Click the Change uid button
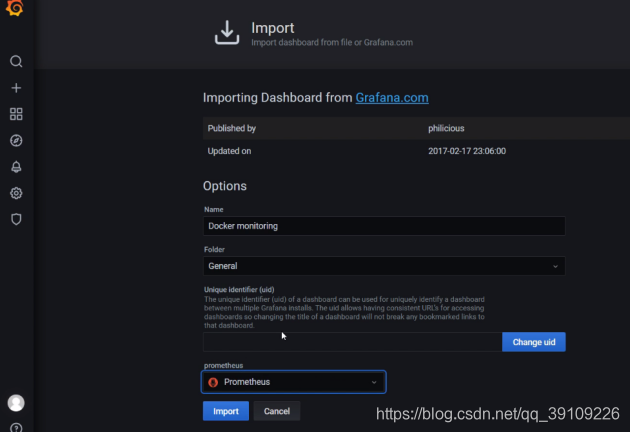The height and width of the screenshot is (433, 630). pos(534,342)
